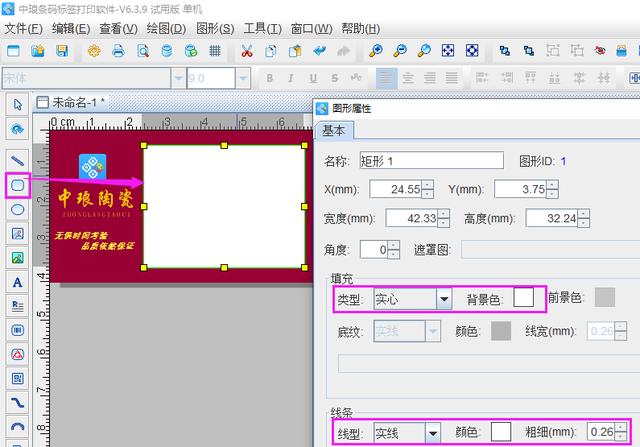The width and height of the screenshot is (640, 447).
Task: Set justified text alignment
Action: [x=451, y=78]
